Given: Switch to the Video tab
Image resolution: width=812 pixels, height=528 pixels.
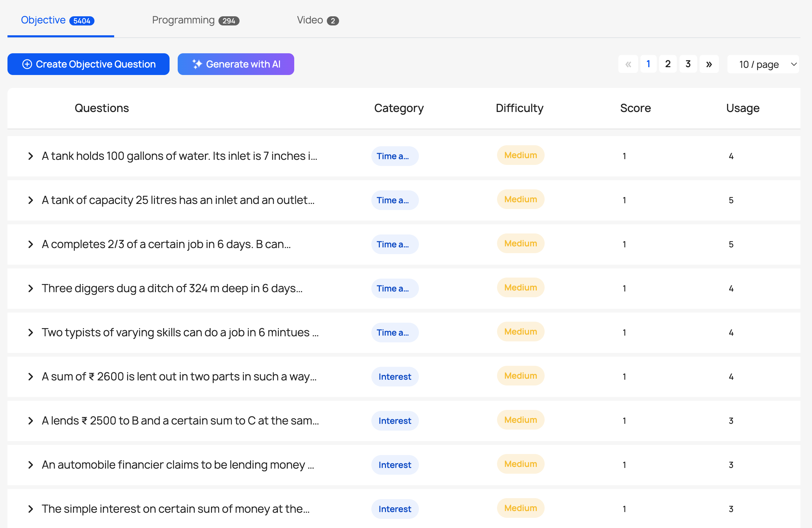Looking at the screenshot, I should pos(317,20).
